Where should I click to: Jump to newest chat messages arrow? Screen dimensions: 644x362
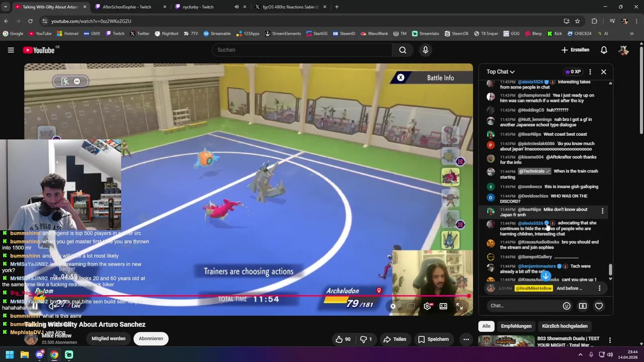tap(546, 276)
